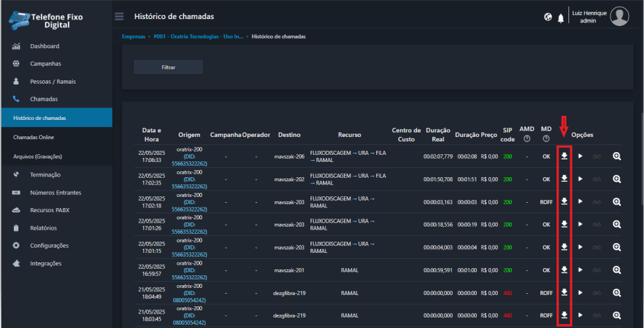644x328 pixels.
Task: Click the globe language icon
Action: click(548, 18)
